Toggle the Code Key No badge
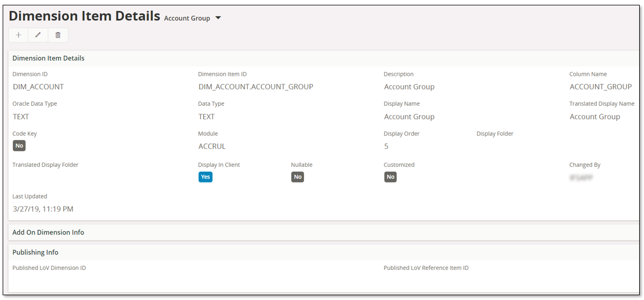The height and width of the screenshot is (300, 644). (x=19, y=145)
